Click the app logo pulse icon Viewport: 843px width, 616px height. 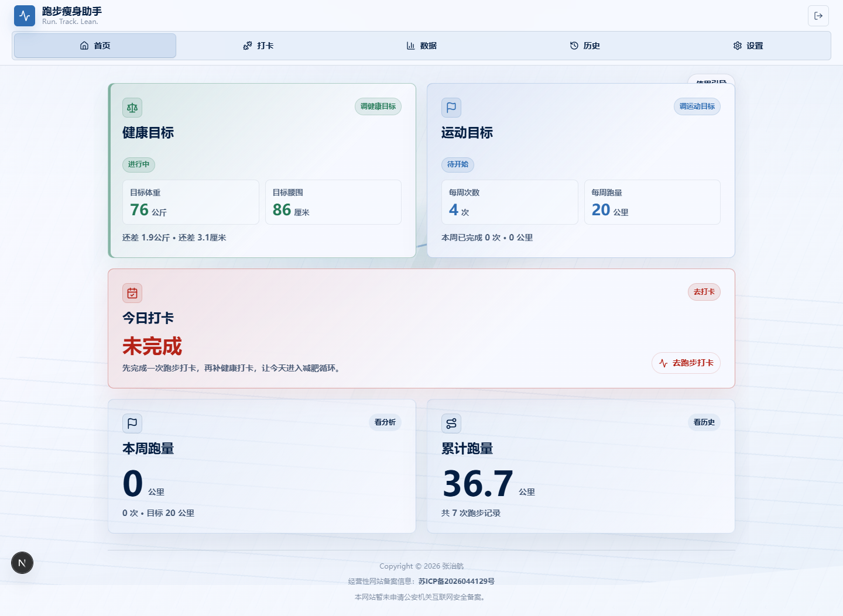coord(25,16)
